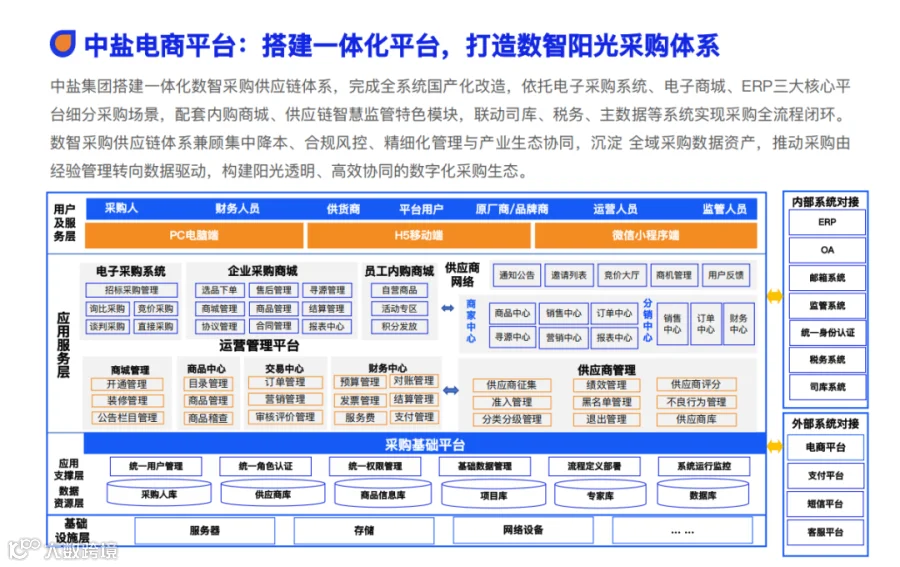This screenshot has width=900, height=567.
Task: Click the 商机管理 box
Action: coord(674,275)
